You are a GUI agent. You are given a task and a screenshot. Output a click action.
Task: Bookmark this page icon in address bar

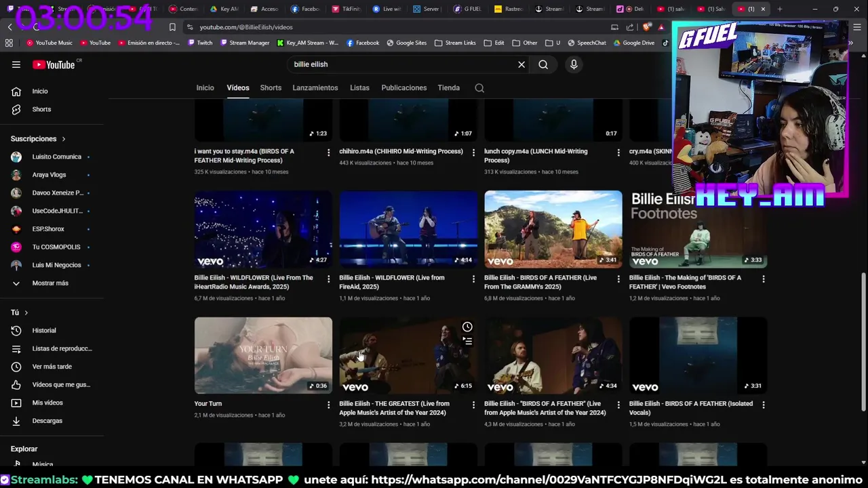click(x=172, y=27)
